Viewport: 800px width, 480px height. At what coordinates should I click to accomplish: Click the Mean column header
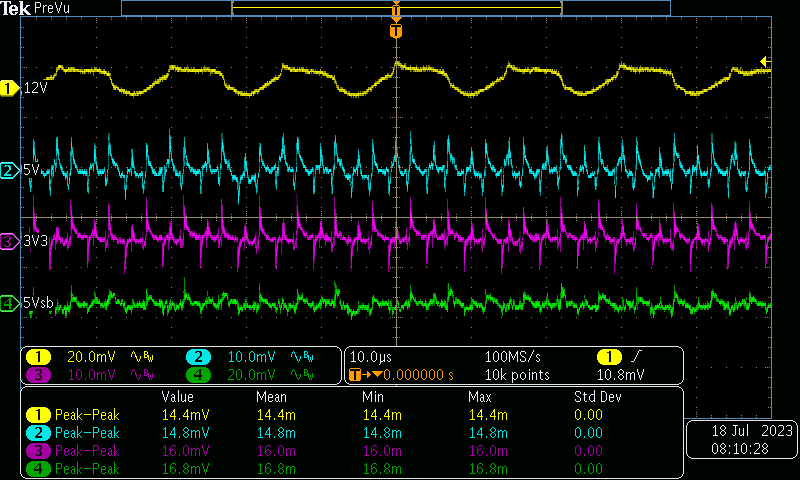[271, 397]
